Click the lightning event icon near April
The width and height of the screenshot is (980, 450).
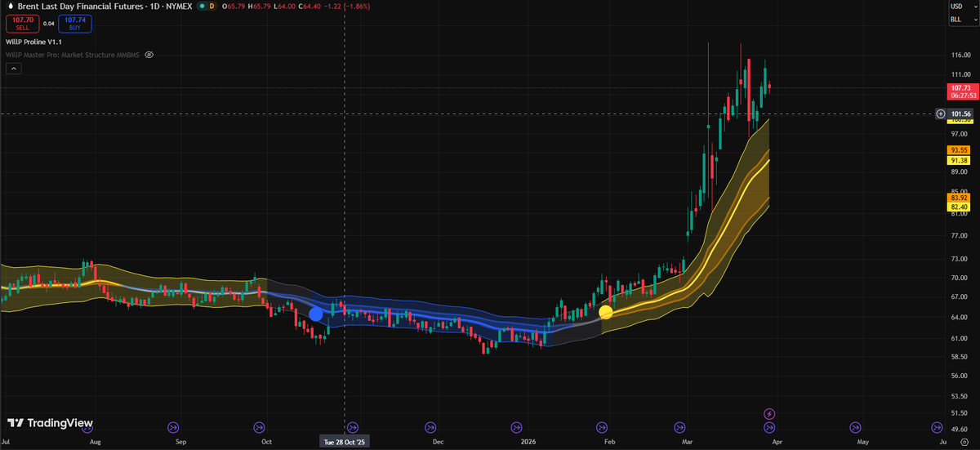[x=769, y=413]
